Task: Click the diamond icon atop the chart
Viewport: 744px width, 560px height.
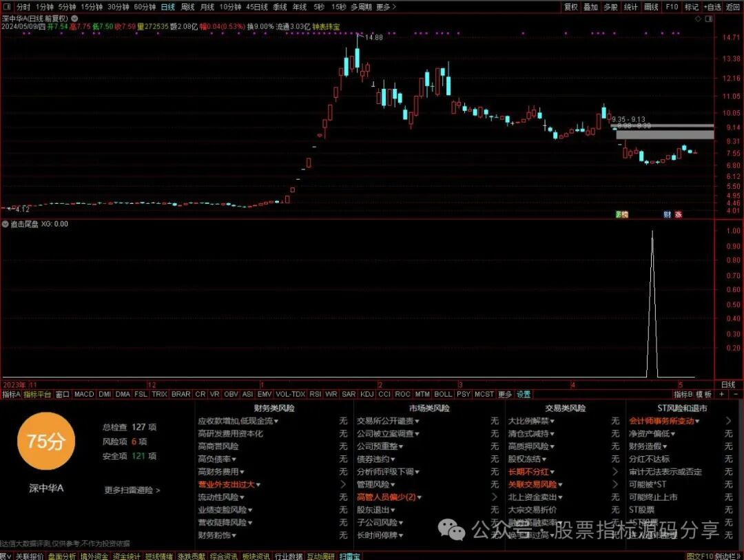Action: point(698,19)
